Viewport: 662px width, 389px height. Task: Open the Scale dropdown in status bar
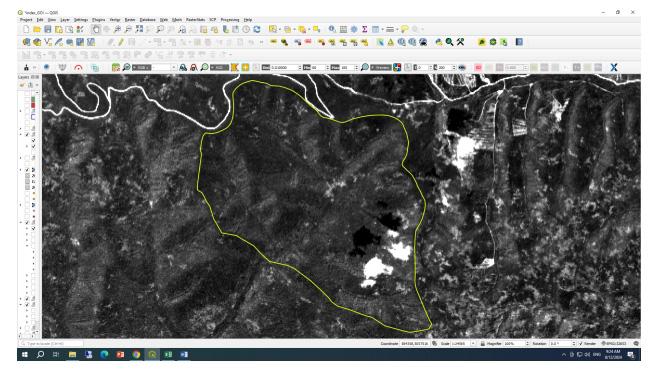(x=473, y=343)
